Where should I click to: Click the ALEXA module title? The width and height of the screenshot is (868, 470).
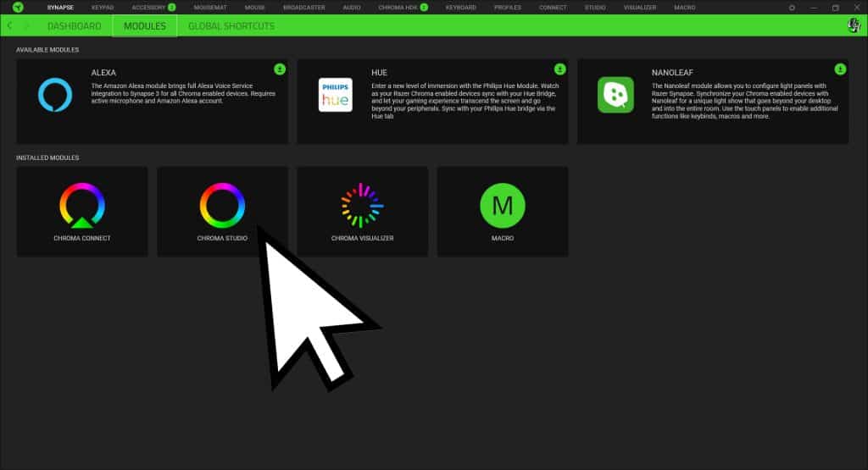(103, 73)
